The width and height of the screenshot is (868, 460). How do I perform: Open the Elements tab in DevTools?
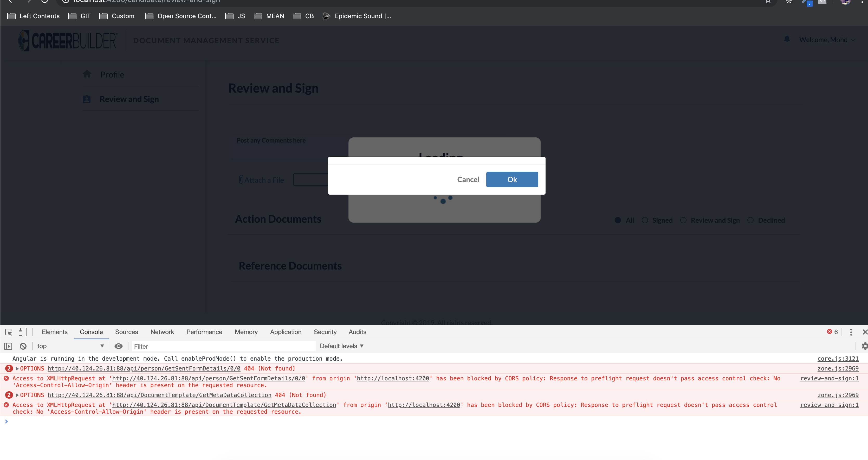(55, 332)
